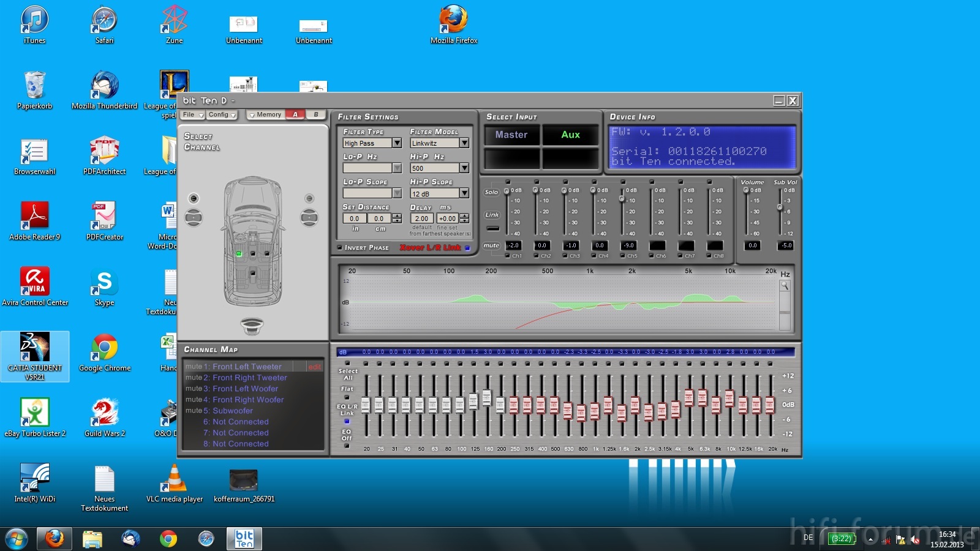This screenshot has height=551, width=980.
Task: Select the Aux input
Action: (x=570, y=135)
